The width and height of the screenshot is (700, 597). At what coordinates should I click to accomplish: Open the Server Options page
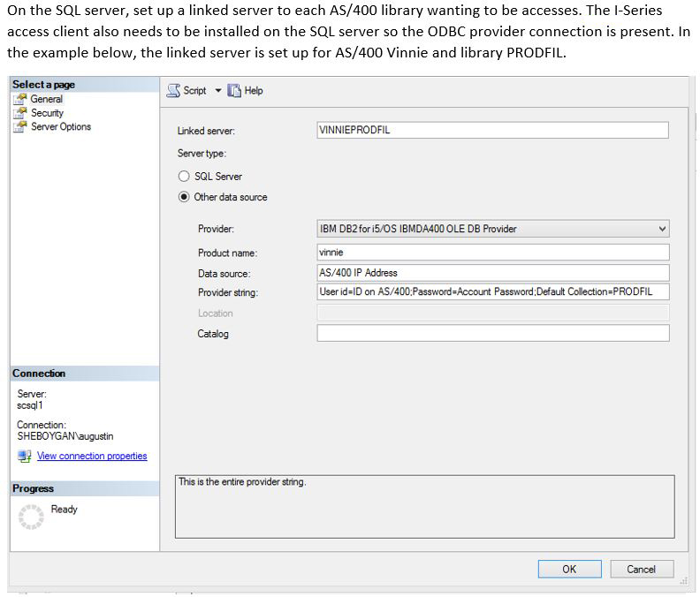point(60,127)
